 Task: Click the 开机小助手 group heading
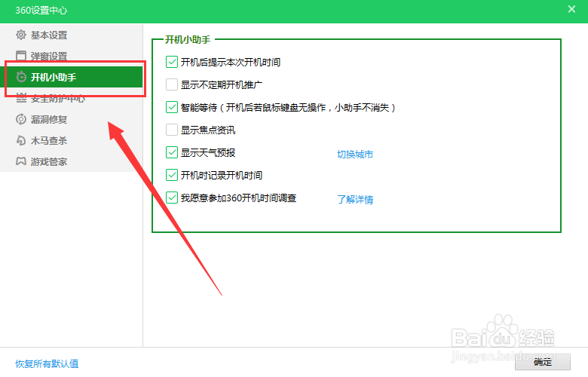tap(188, 39)
